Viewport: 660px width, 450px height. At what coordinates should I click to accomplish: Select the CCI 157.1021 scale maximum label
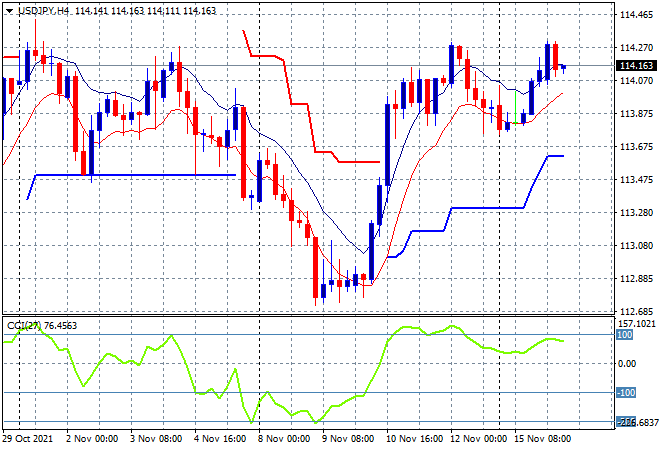coord(636,324)
